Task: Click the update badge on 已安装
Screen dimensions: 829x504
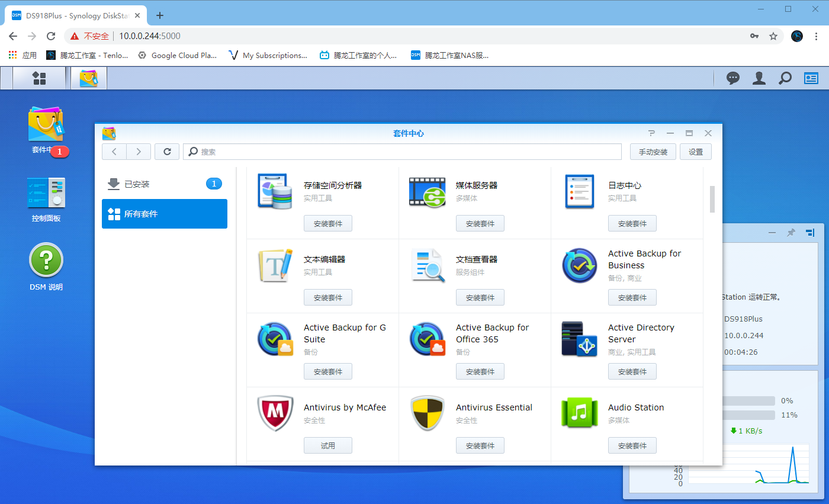Action: (x=214, y=184)
